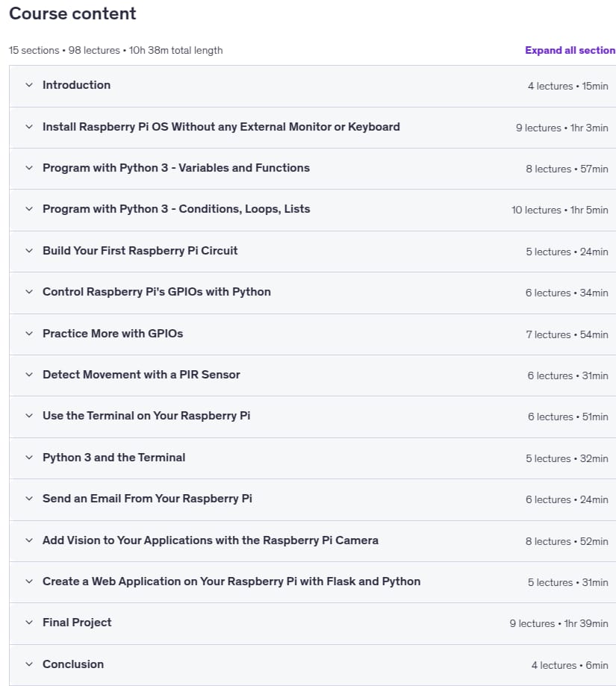Click Final Project's 9 lectures duration text

(559, 623)
